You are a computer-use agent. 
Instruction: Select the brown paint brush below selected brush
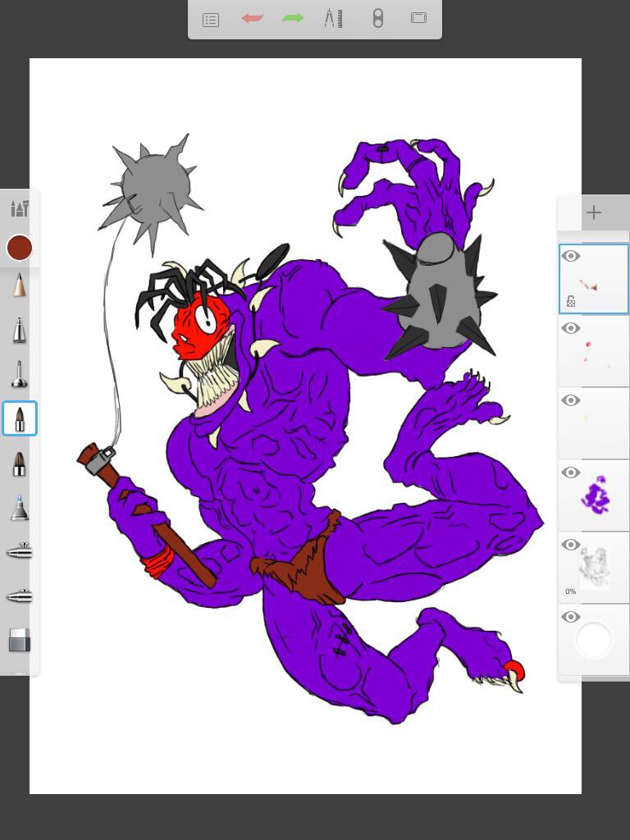[x=20, y=464]
